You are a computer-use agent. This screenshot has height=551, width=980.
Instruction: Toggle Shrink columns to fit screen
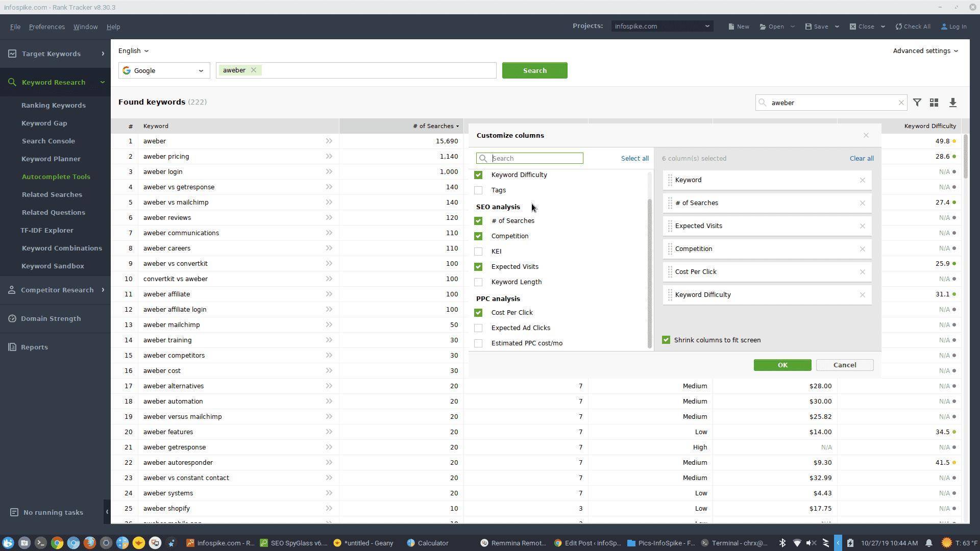pyautogui.click(x=666, y=340)
